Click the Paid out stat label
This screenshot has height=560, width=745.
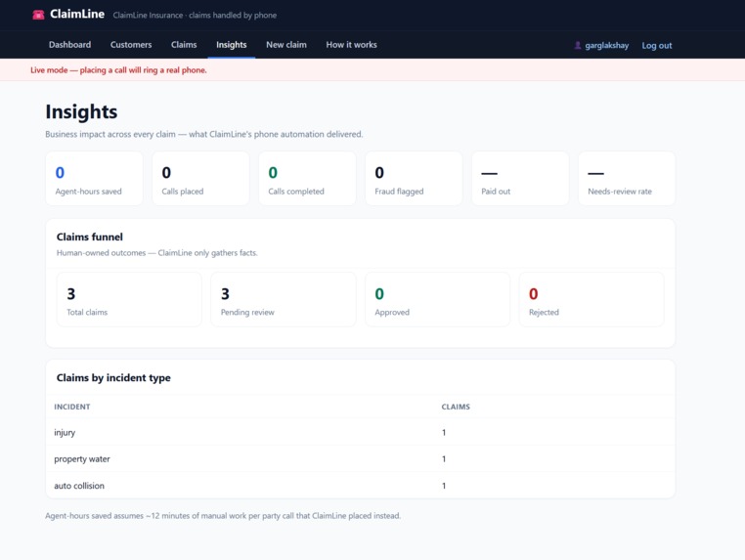(496, 192)
